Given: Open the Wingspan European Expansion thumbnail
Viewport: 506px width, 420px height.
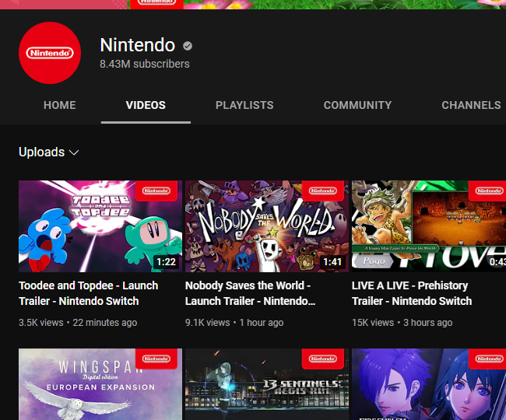Looking at the screenshot, I should [100, 384].
